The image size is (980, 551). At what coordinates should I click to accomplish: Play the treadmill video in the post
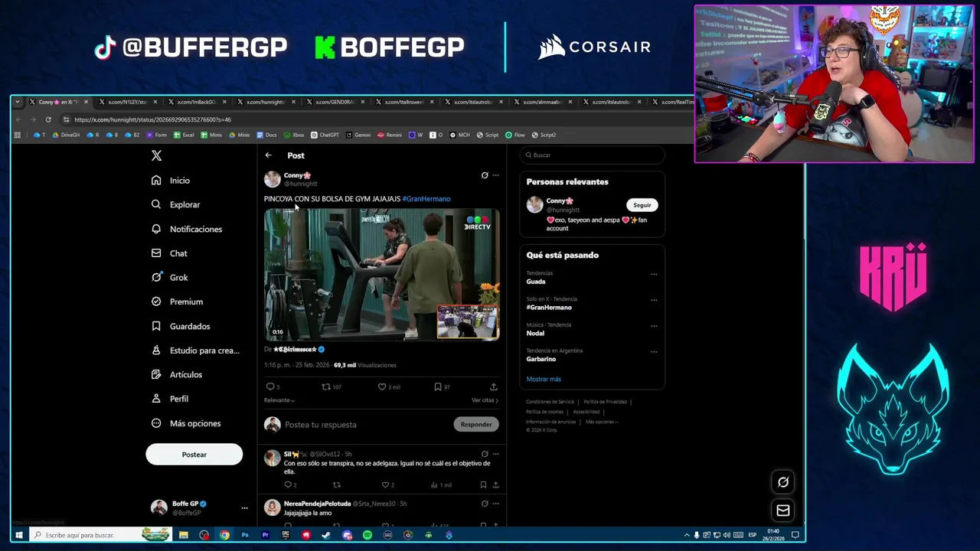point(381,274)
